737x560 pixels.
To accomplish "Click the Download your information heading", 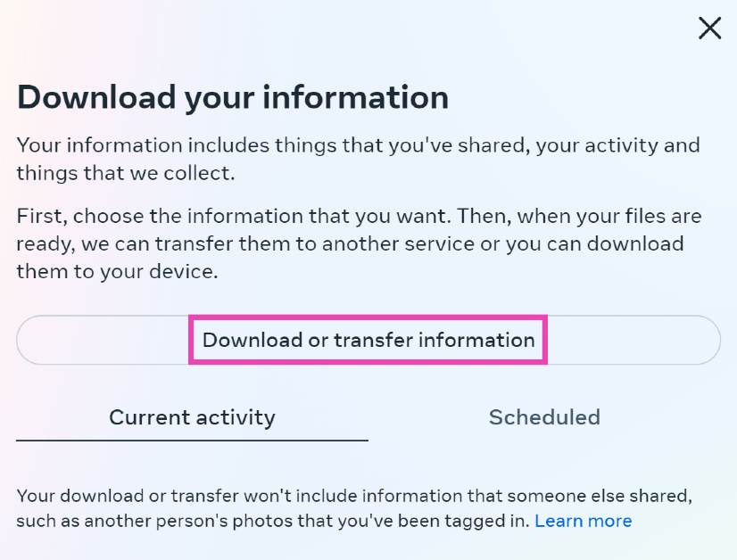I will 232,96.
